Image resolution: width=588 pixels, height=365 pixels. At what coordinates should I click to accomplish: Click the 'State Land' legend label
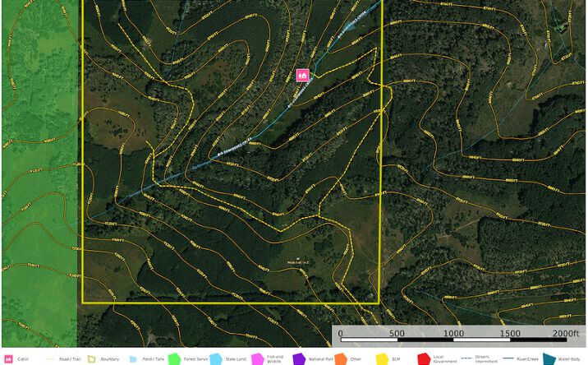[236, 359]
